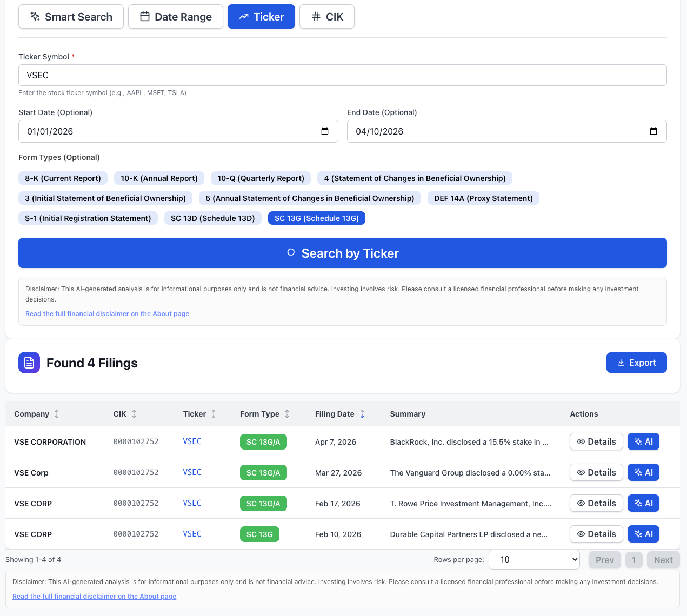
Task: Open the Rows per page dropdown
Action: point(534,559)
